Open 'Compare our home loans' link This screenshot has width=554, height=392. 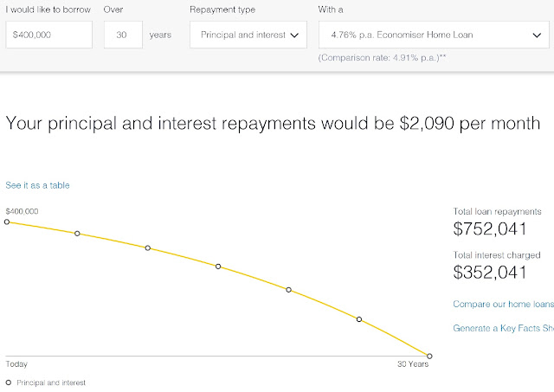(503, 304)
